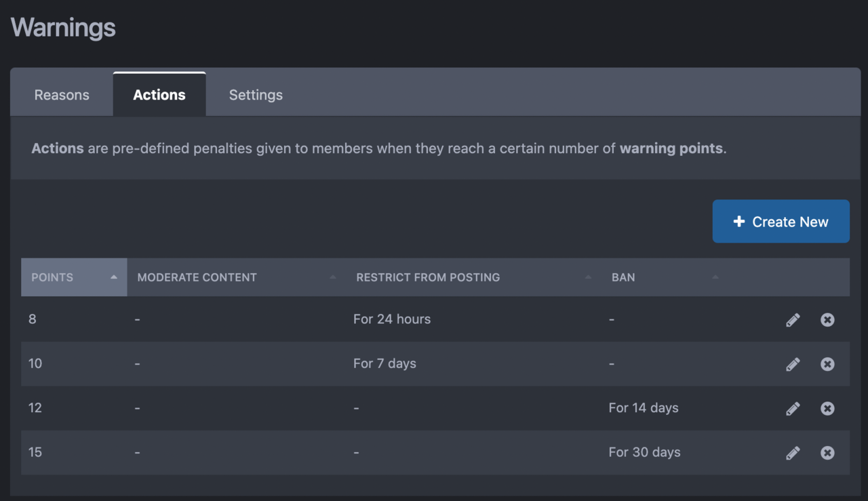The height and width of the screenshot is (501, 868).
Task: Click pencil icon for 12 points action
Action: [793, 409]
